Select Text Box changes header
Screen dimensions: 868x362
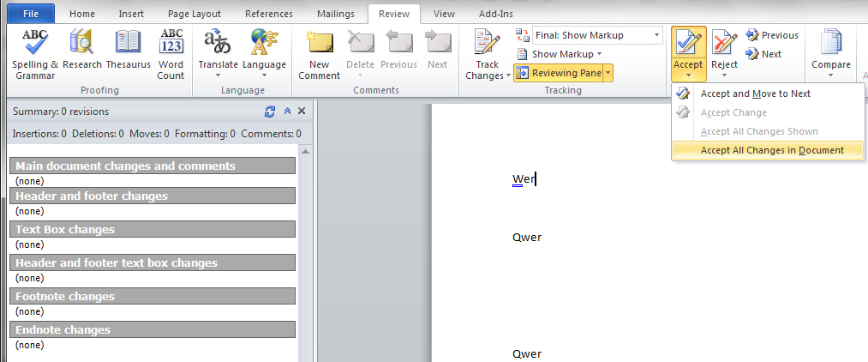(x=153, y=230)
